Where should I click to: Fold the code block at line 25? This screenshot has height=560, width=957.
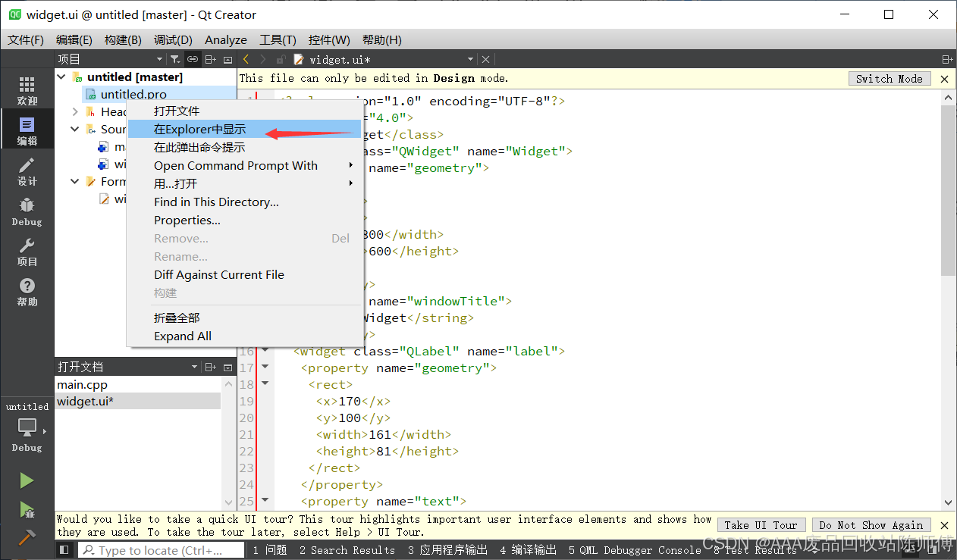click(265, 501)
